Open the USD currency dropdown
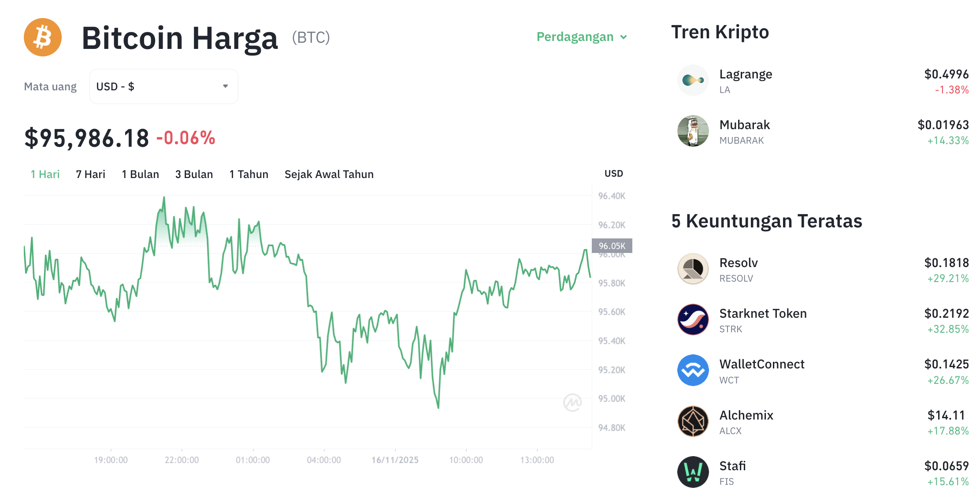The image size is (980, 498). pyautogui.click(x=163, y=86)
